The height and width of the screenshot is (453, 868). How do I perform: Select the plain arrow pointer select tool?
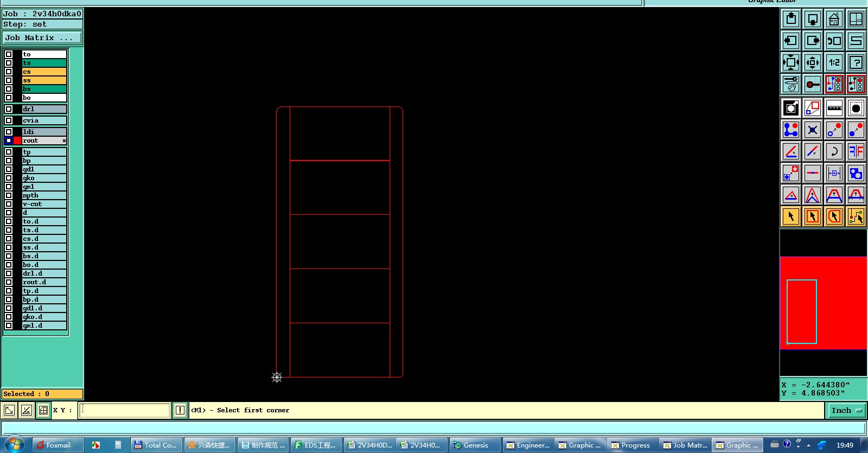[791, 216]
